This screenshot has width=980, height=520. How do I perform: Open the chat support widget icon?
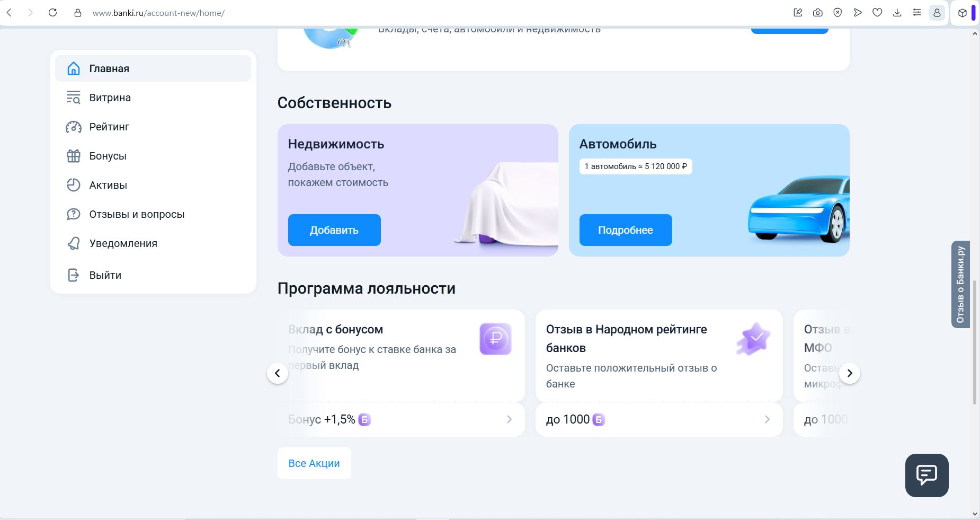(x=926, y=475)
